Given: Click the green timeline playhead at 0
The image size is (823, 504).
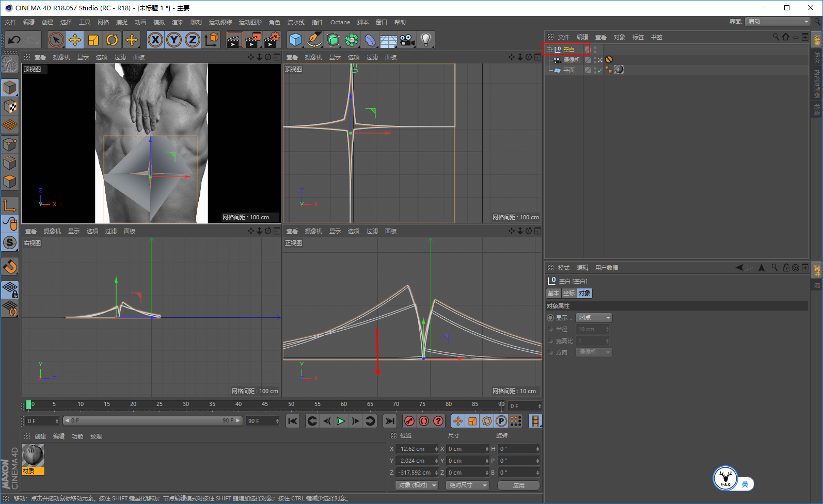Looking at the screenshot, I should tap(29, 405).
